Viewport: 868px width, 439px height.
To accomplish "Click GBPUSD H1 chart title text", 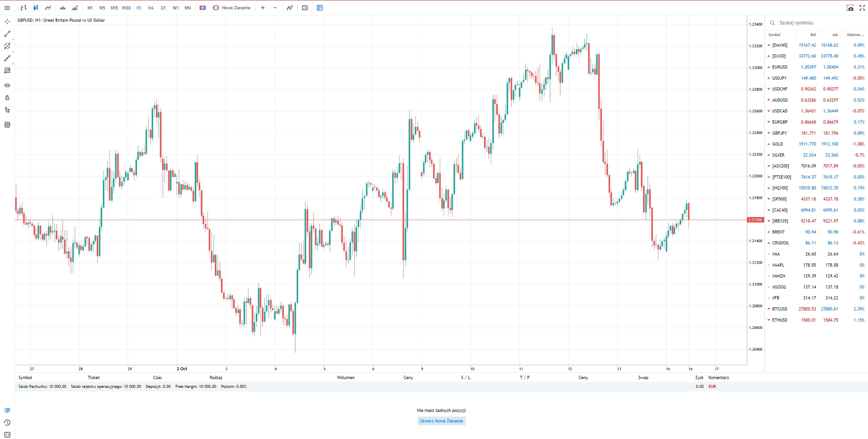I will click(61, 20).
